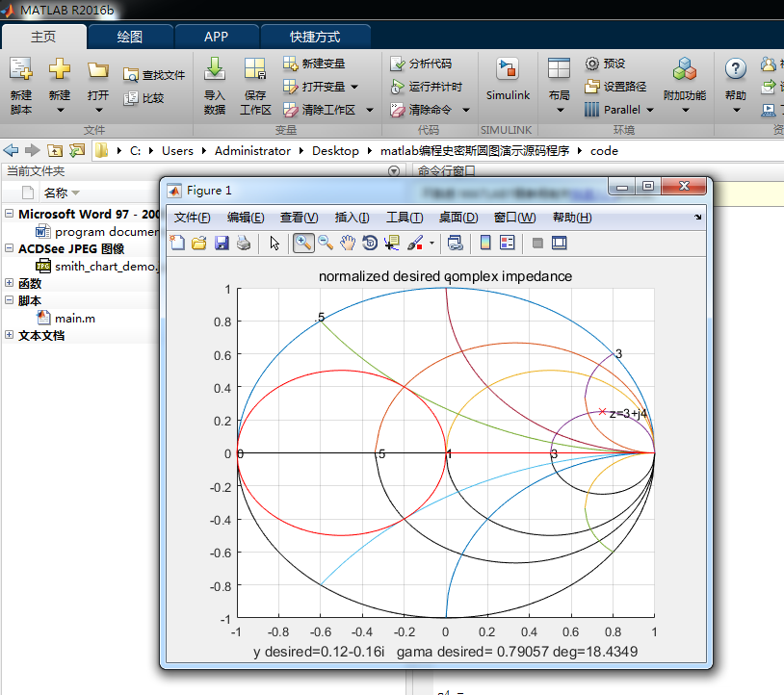This screenshot has width=784, height=695.
Task: Insert Colorbar via figure toolbar
Action: 485,244
